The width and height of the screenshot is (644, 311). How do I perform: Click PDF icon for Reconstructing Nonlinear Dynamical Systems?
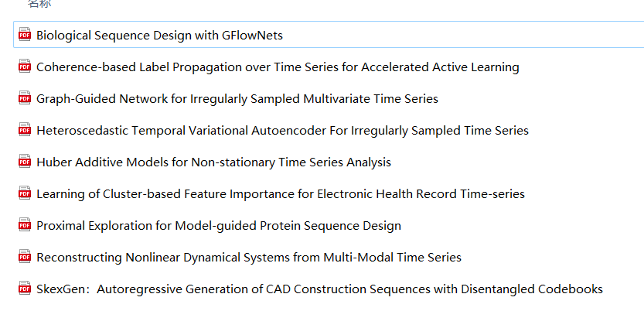click(25, 257)
